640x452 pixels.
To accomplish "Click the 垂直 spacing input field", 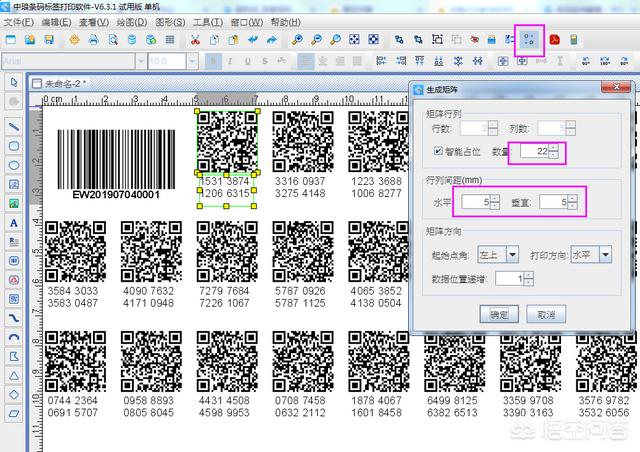I will coord(553,202).
